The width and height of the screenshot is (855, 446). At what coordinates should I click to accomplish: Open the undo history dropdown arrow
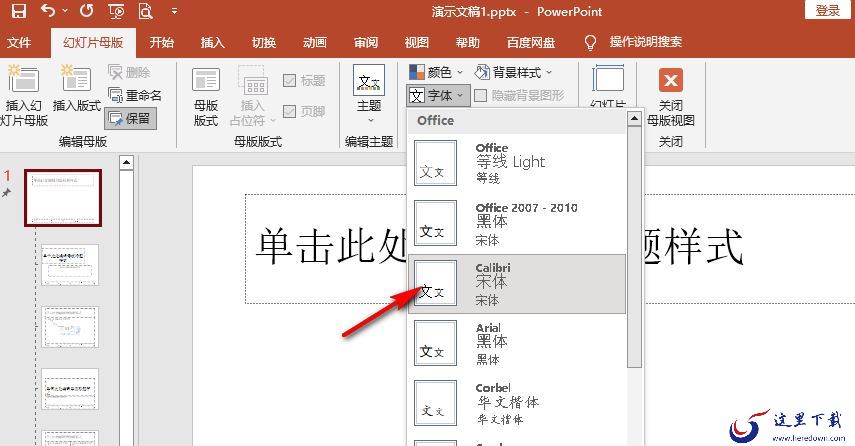tap(65, 11)
